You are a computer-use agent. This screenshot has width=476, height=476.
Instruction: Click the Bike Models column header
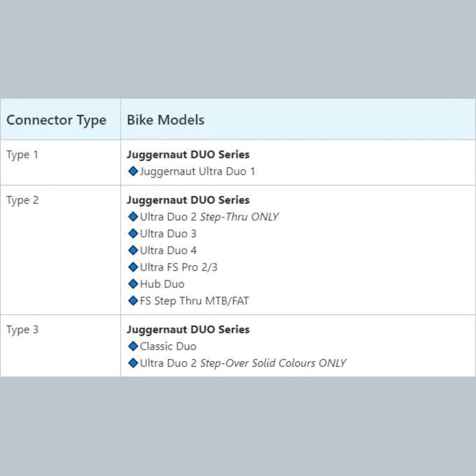click(x=166, y=120)
